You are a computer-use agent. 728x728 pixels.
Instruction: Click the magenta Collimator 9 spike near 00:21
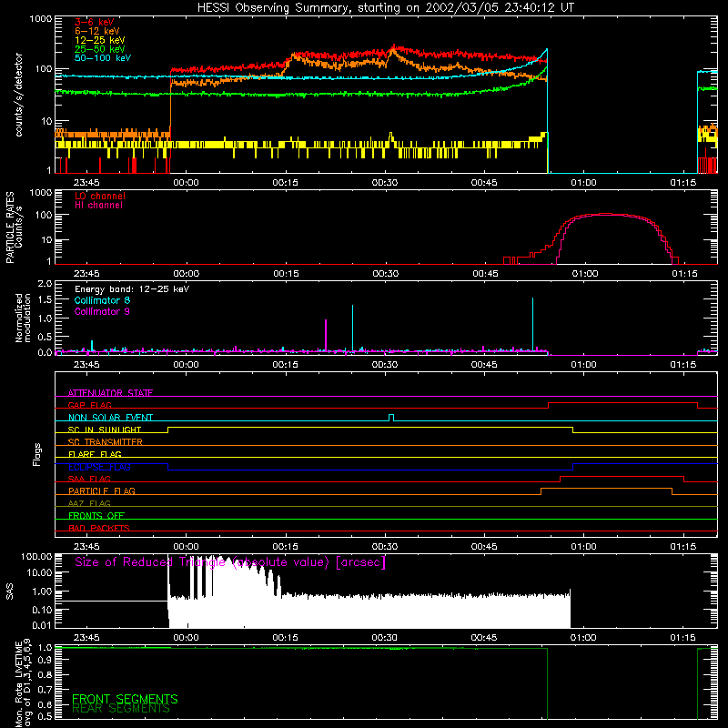coord(326,335)
